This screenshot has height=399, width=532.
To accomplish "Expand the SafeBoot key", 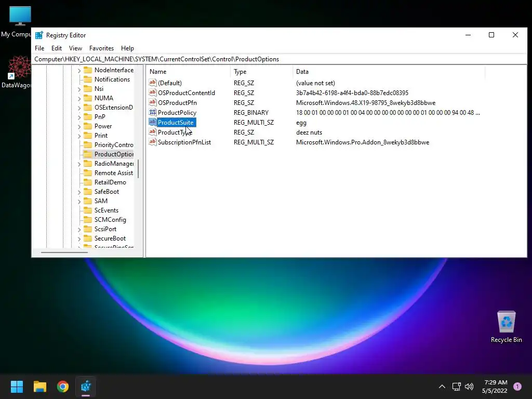I will pyautogui.click(x=79, y=192).
